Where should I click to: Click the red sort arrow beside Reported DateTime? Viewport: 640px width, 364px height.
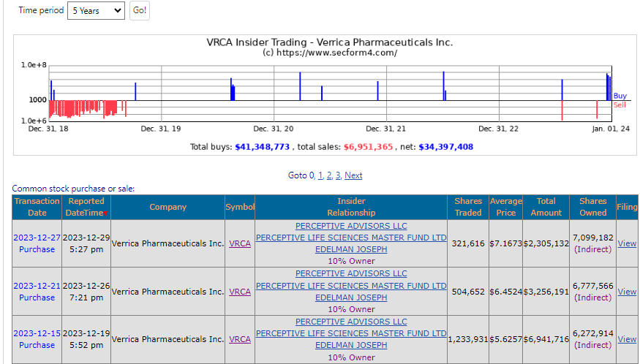click(106, 213)
